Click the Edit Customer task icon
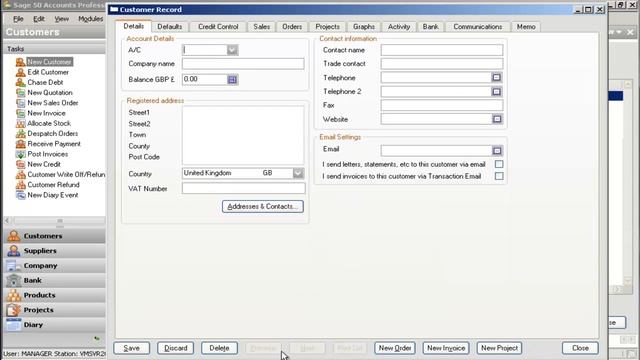Image resolution: width=640 pixels, height=360 pixels. tap(20, 72)
